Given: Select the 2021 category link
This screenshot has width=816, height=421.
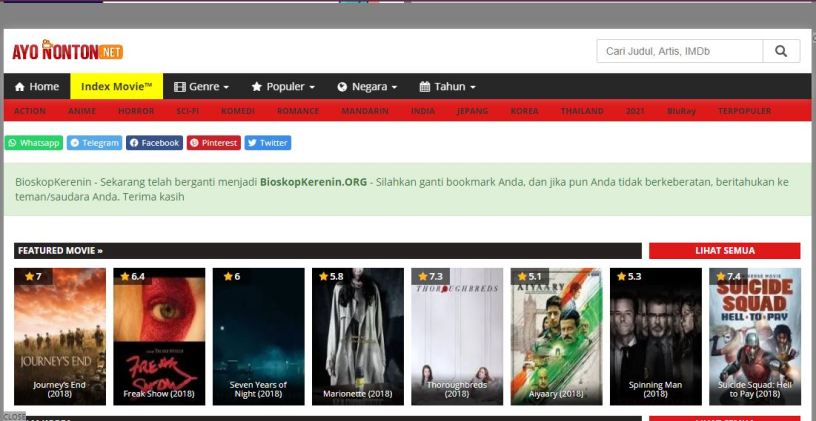Looking at the screenshot, I should (x=635, y=111).
